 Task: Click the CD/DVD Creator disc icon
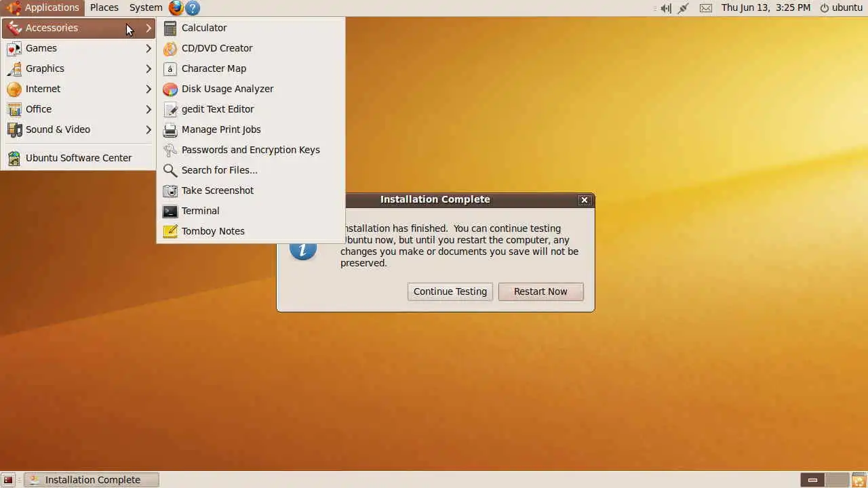[x=170, y=48]
